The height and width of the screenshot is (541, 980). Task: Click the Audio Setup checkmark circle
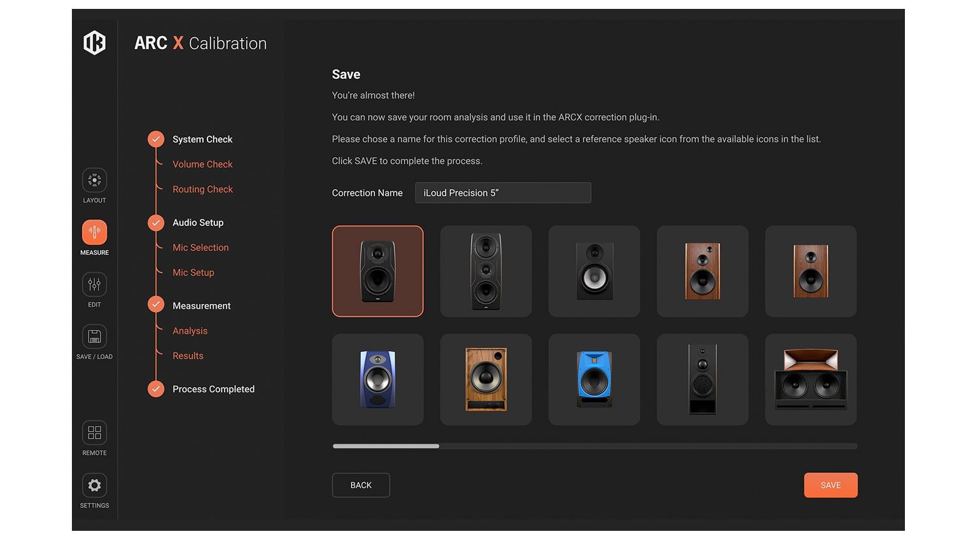156,222
